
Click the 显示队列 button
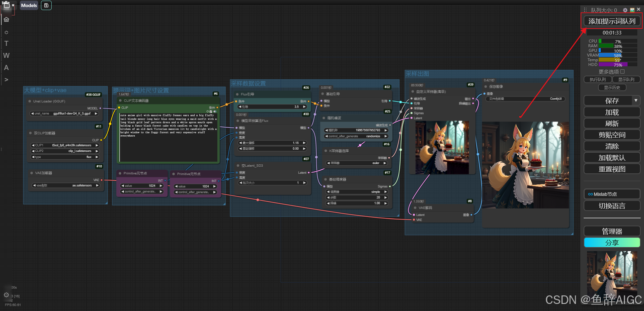pyautogui.click(x=626, y=79)
